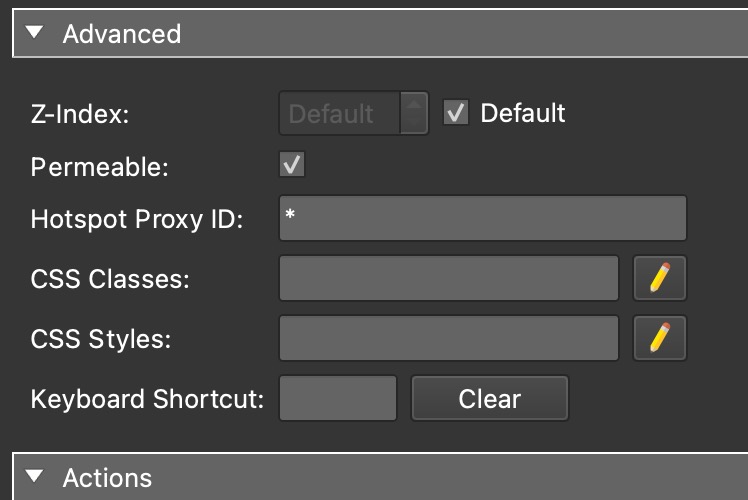Screen dimensions: 748x500
Task: Focus the Hotspot Proxy ID field
Action: click(482, 218)
